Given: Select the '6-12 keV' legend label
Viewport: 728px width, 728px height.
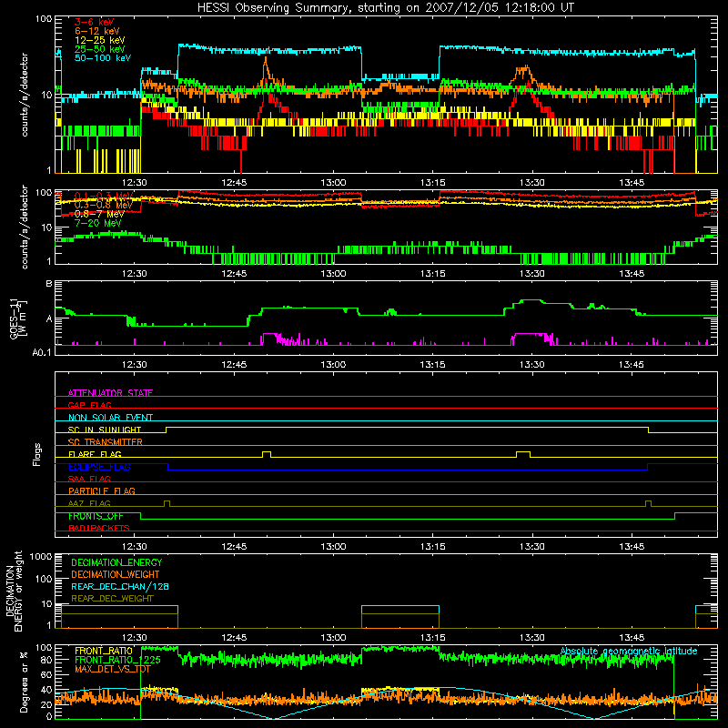Looking at the screenshot, I should (x=97, y=31).
